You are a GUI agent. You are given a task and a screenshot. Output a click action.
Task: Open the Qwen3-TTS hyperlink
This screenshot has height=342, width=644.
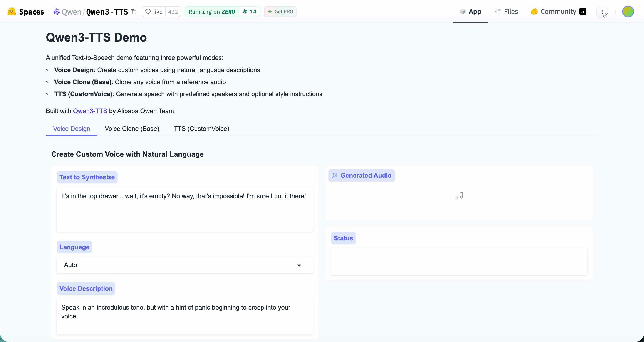90,111
